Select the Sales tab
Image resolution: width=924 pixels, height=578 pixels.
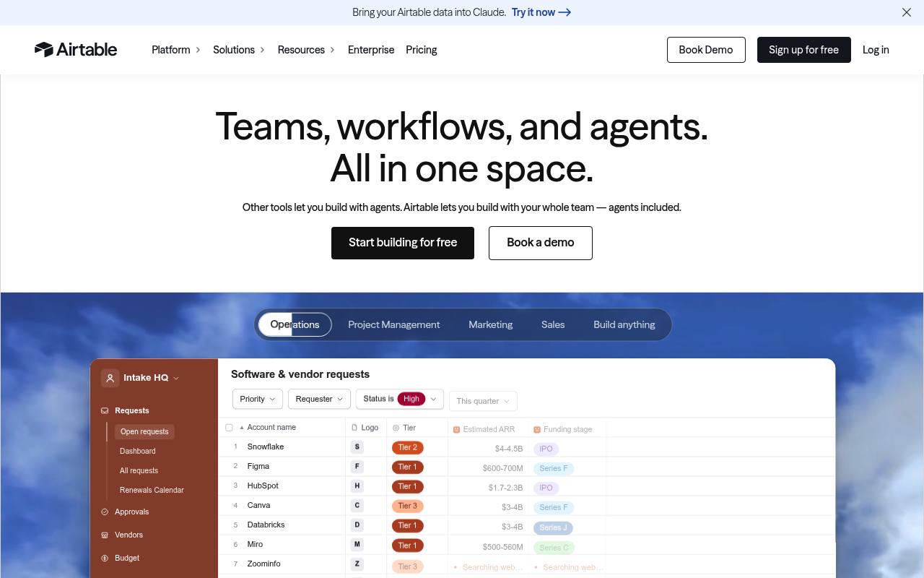click(553, 324)
